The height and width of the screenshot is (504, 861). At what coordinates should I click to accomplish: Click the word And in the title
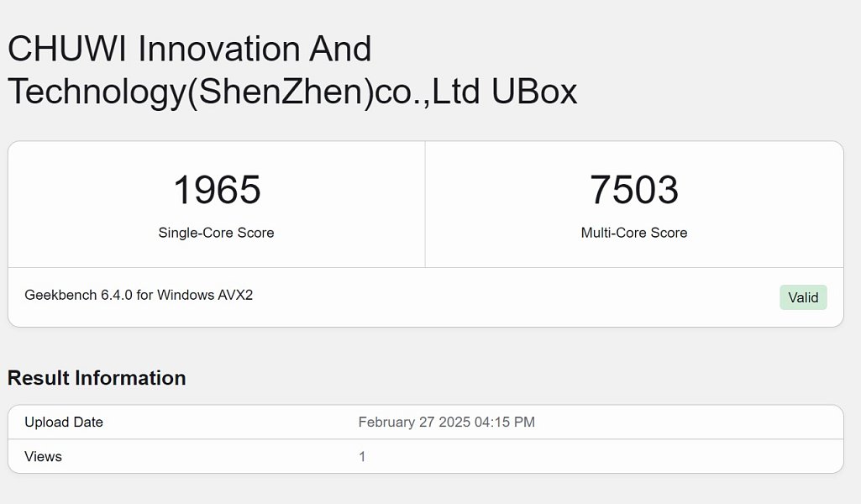[x=340, y=49]
